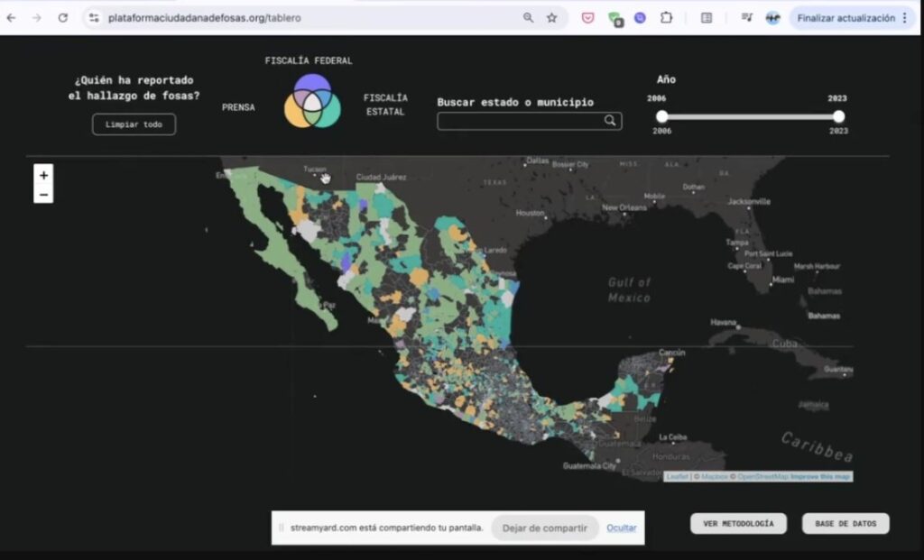The height and width of the screenshot is (560, 924).
Task: Focus the Buscar estado o municipio field
Action: coord(519,121)
